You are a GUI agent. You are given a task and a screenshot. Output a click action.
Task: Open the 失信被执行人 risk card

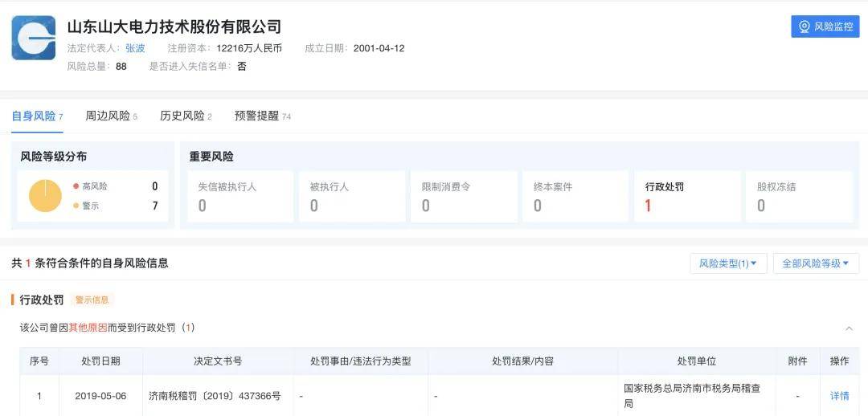(240, 197)
